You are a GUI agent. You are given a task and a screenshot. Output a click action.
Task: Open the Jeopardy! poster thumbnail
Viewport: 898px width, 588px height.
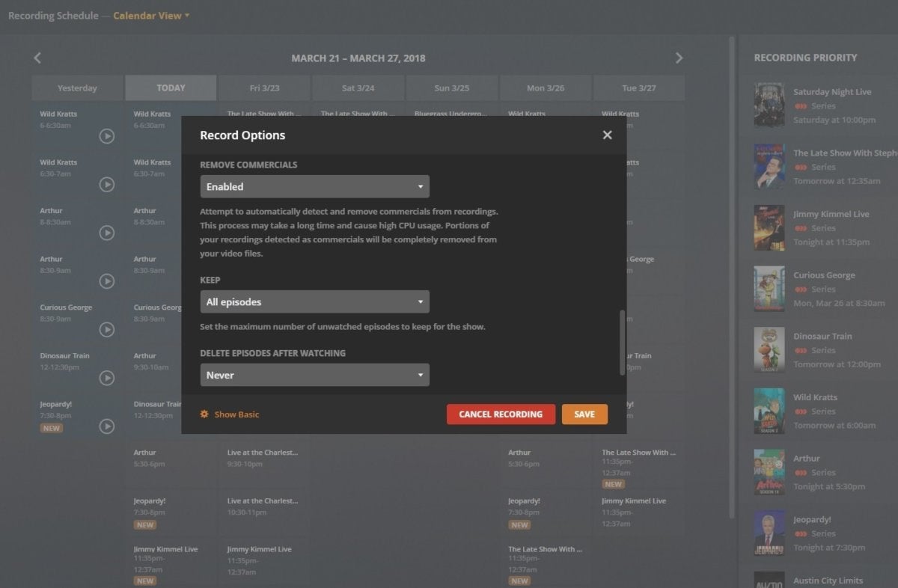click(x=769, y=533)
